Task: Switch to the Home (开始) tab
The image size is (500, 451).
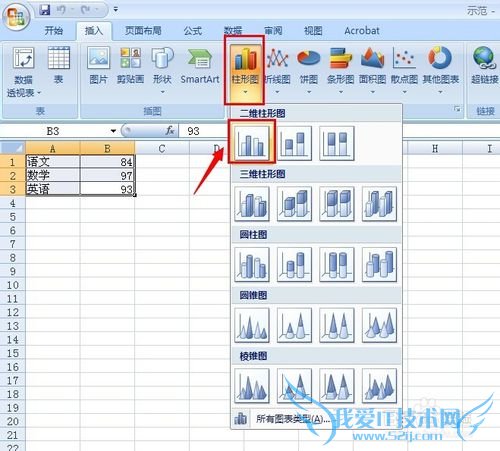Action: 54,31
